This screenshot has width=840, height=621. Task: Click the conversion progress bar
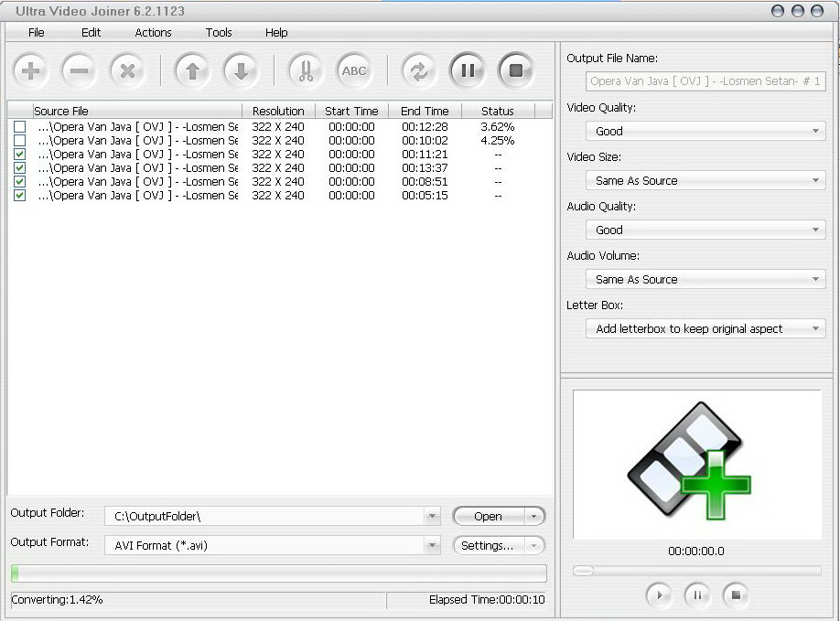(279, 573)
